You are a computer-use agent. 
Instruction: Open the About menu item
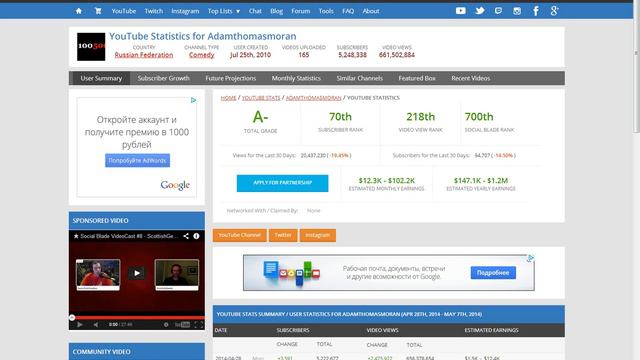coord(371,11)
